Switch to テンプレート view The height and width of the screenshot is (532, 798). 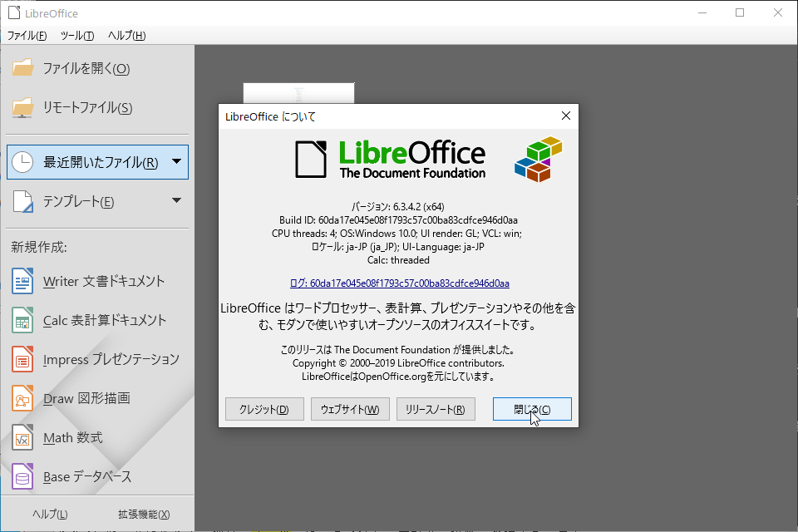pyautogui.click(x=83, y=201)
